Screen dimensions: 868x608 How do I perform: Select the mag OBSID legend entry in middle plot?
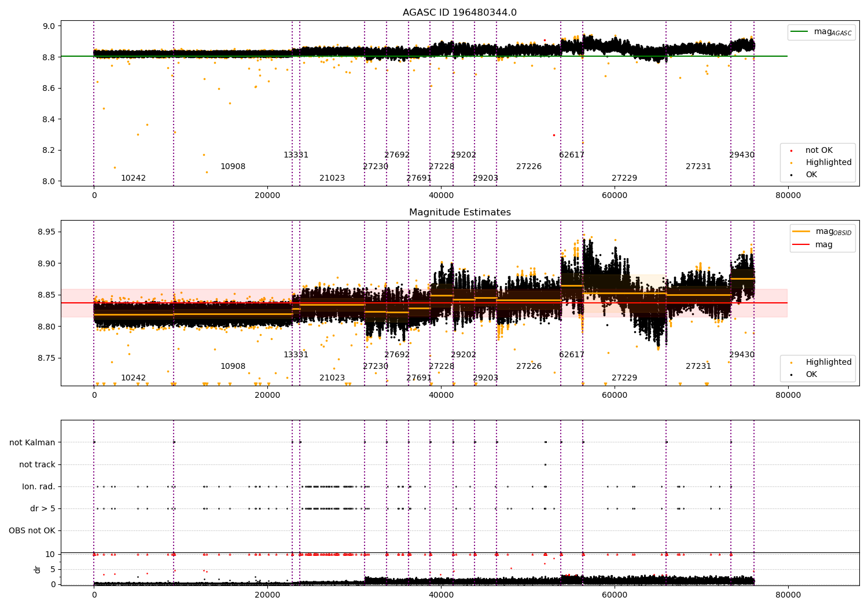tap(822, 232)
